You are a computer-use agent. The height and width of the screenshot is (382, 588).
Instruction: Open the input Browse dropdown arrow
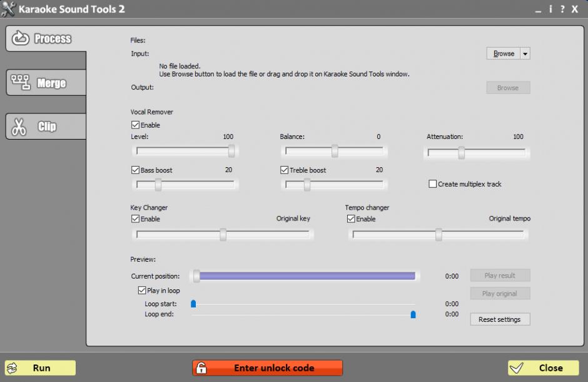[x=525, y=54]
